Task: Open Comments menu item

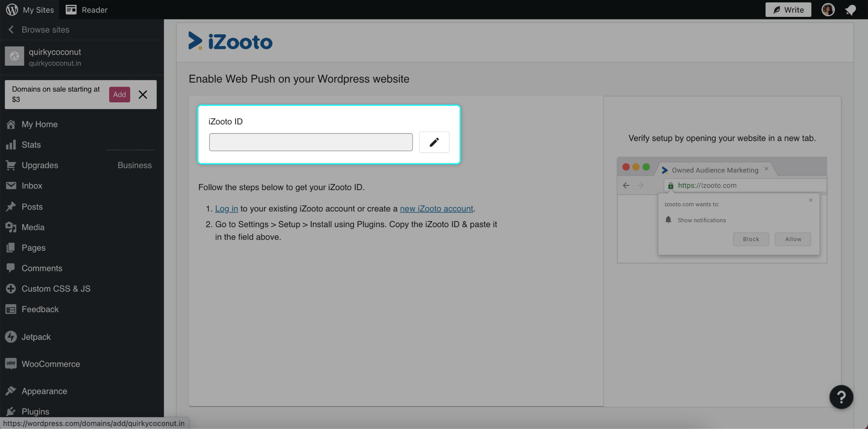Action: 42,268
